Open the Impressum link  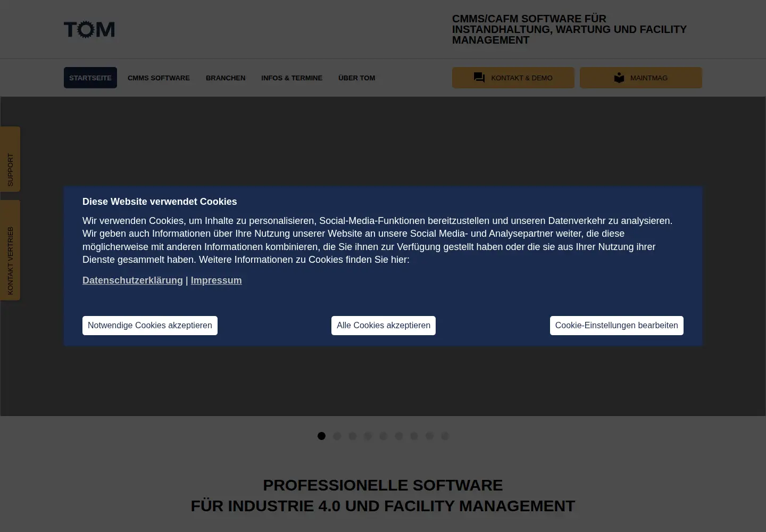pos(216,280)
